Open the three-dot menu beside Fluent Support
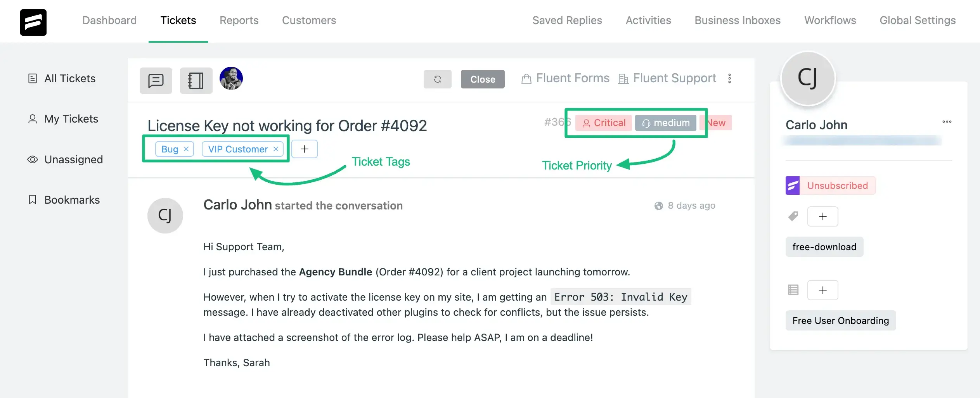 (x=730, y=78)
